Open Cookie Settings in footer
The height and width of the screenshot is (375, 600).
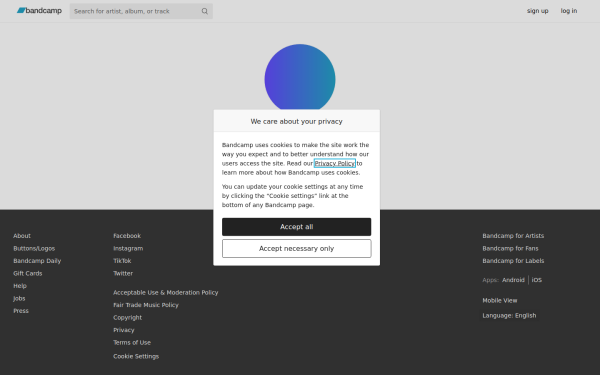point(136,356)
